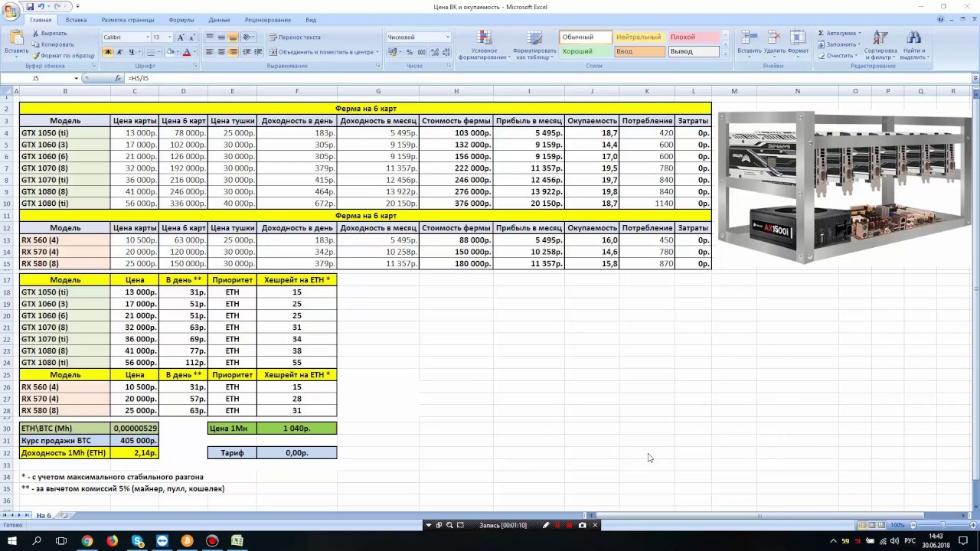The height and width of the screenshot is (551, 980).
Task: Open the Вставка ribbon tab
Action: point(76,20)
